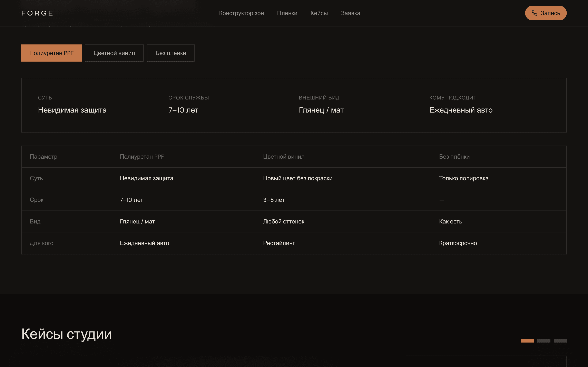Viewport: 588px width, 367px height.
Task: Switch to the Цветной винил tab
Action: pyautogui.click(x=114, y=53)
